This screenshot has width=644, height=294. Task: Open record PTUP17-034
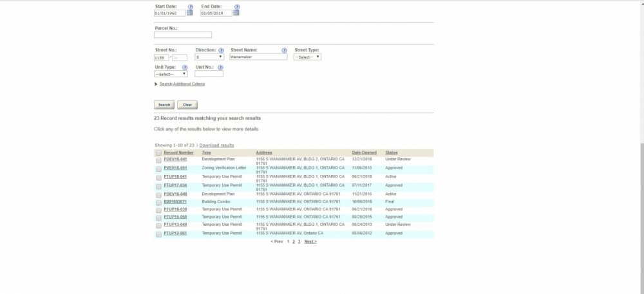pyautogui.click(x=175, y=185)
